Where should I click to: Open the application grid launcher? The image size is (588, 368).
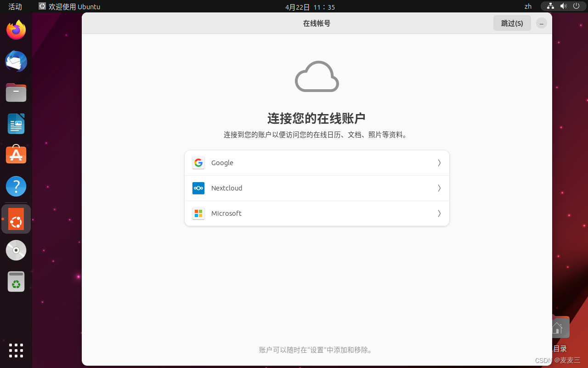coord(16,351)
